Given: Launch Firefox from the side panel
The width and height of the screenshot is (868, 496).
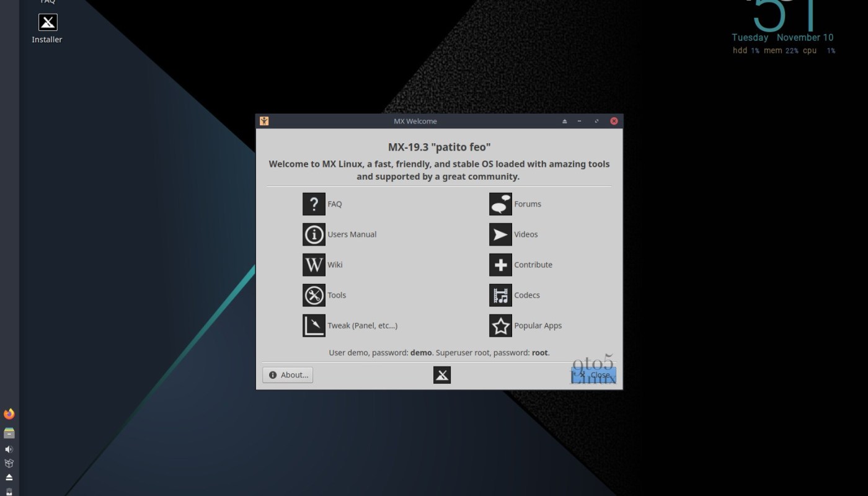Looking at the screenshot, I should pyautogui.click(x=9, y=414).
